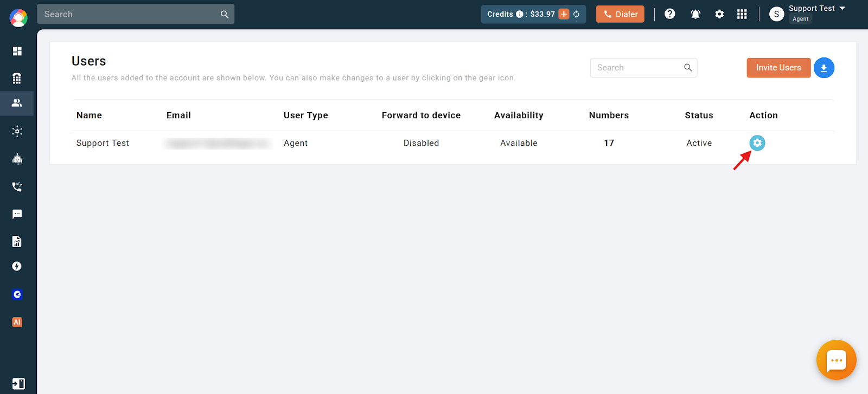868x394 pixels.
Task: Open the reports document icon in sidebar
Action: [x=17, y=241]
